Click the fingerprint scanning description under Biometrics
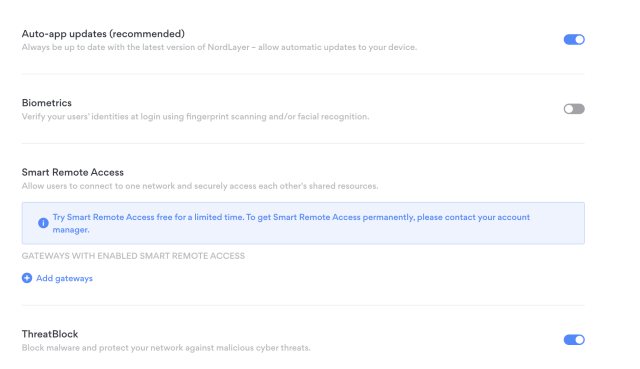This screenshot has width=640, height=369. (x=196, y=117)
